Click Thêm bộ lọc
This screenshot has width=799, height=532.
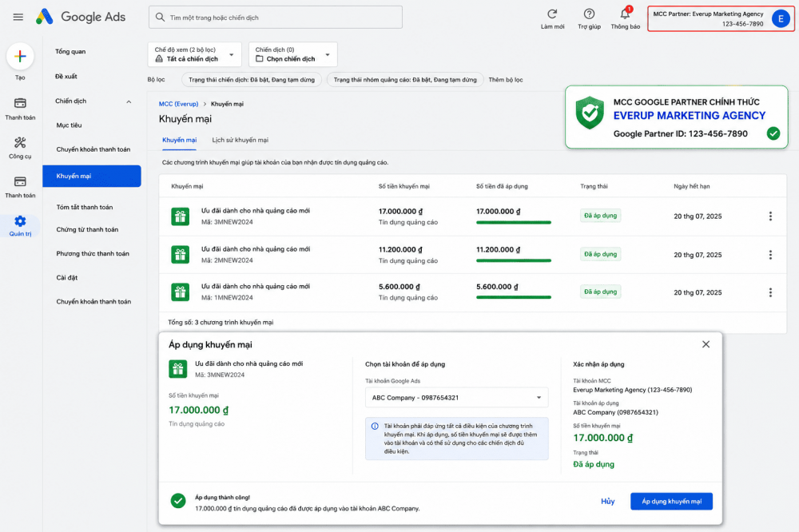pos(506,80)
